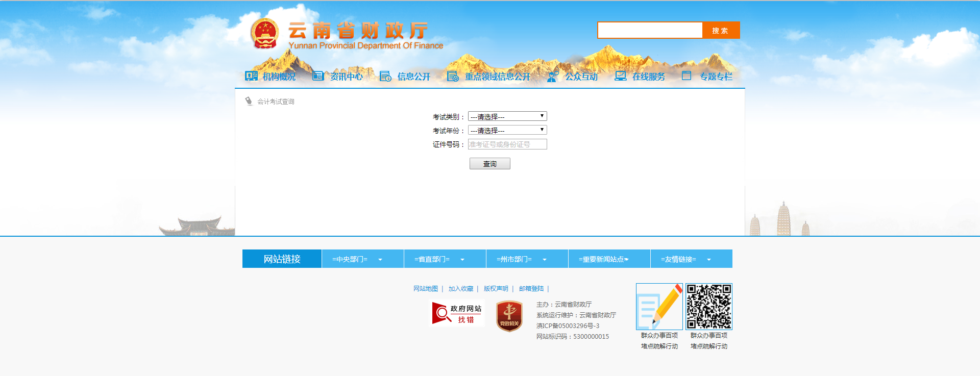Click the QR code image
Image resolution: width=980 pixels, height=376 pixels.
pos(708,307)
